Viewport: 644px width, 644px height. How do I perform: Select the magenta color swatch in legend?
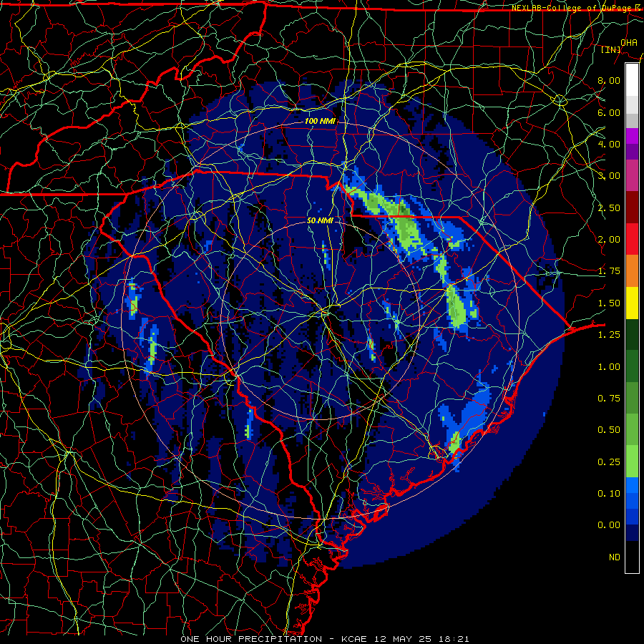coord(632,136)
